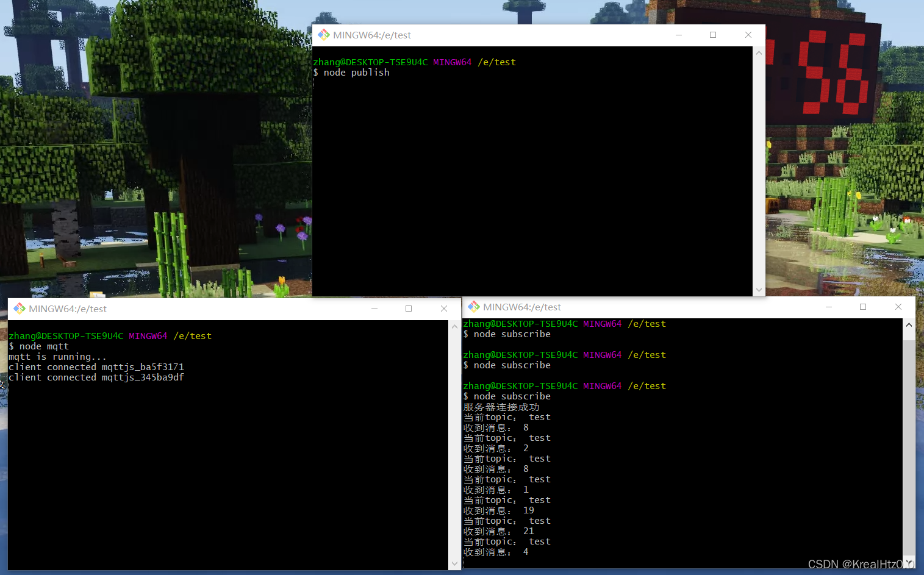Viewport: 924px width, 575px height.
Task: Click line 'client connected mqttjs_345ba9df'
Action: click(96, 377)
